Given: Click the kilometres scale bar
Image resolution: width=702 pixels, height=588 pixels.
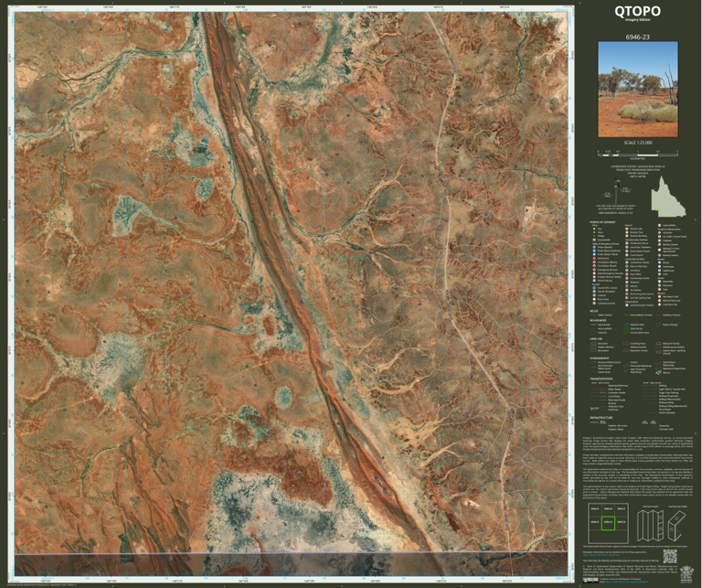Looking at the screenshot, I should [638, 153].
